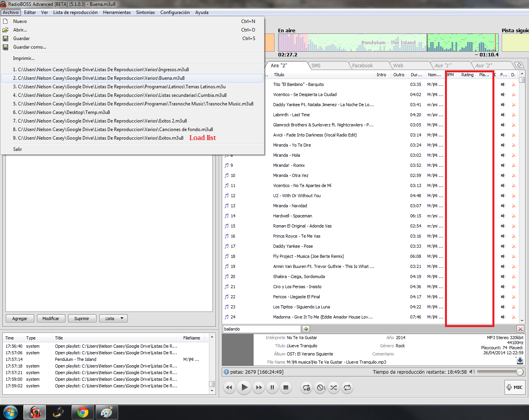
Task: Click the Abrir folder icon in Archivo menu
Action: pos(5,30)
